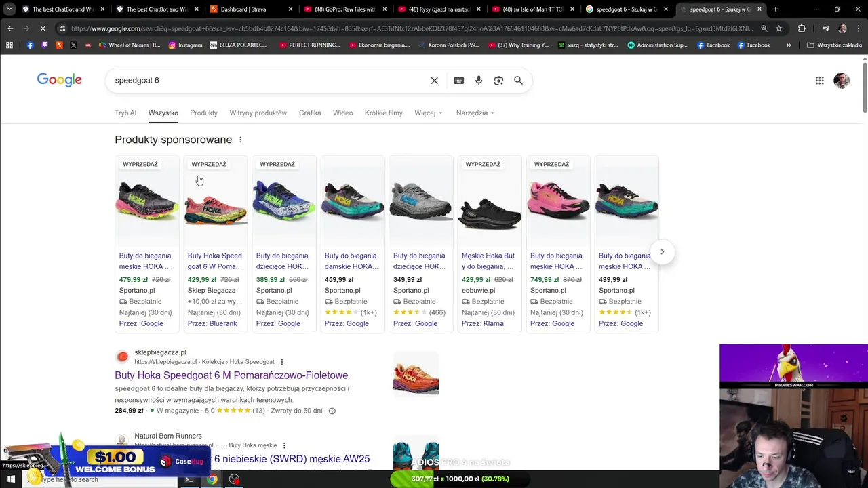The image size is (868, 488).
Task: Open options for Produkty sponsorowane (three dots)
Action: click(240, 140)
